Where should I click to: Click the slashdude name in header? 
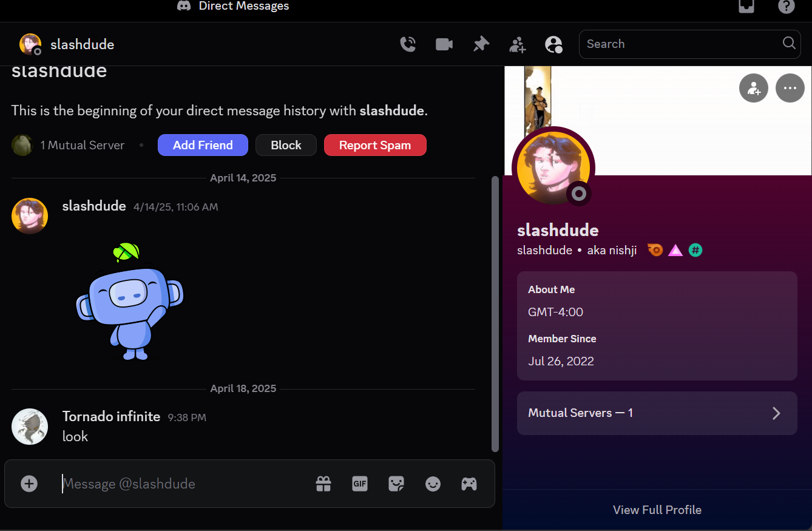[82, 44]
